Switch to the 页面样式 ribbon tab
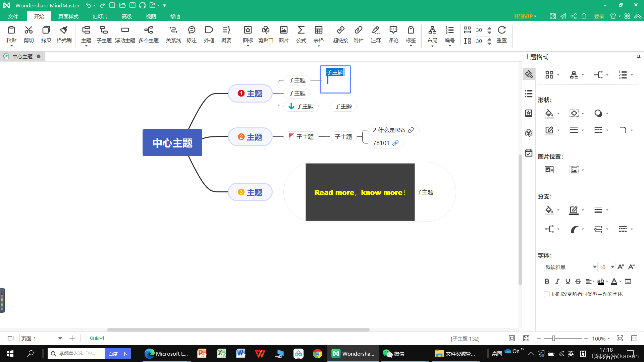Screen dimensions: 644x362 coord(68,16)
